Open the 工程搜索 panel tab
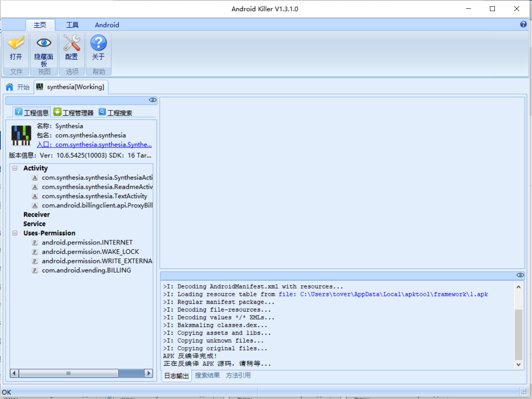 [x=115, y=112]
